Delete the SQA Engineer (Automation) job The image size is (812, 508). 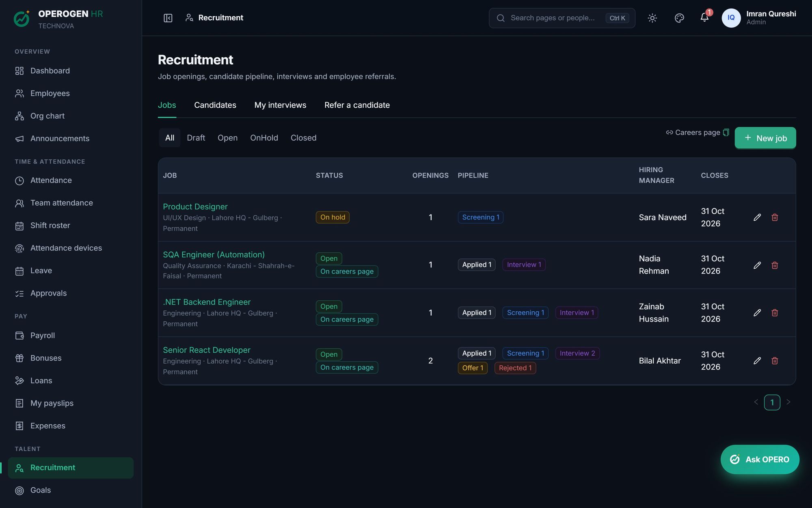(x=775, y=265)
